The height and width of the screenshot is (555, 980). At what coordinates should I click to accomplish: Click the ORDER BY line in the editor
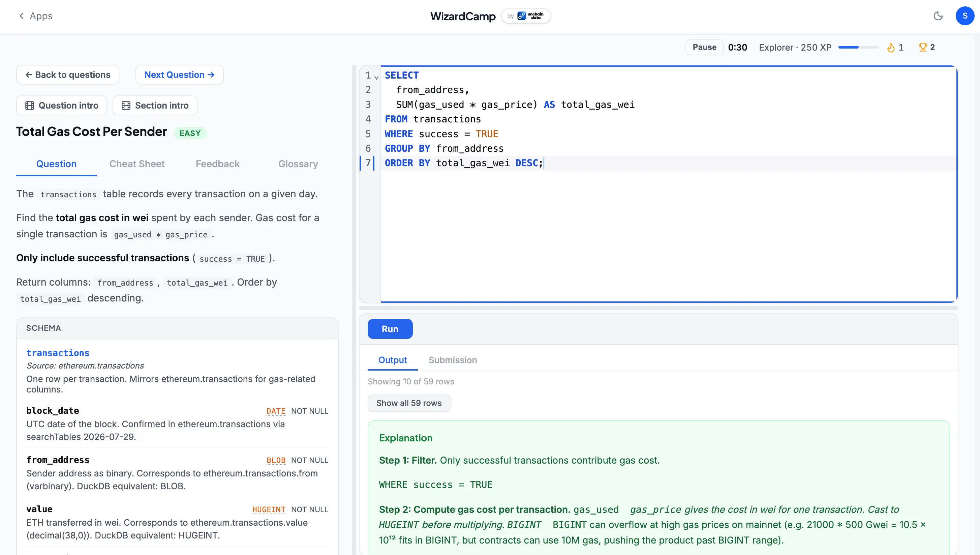464,163
